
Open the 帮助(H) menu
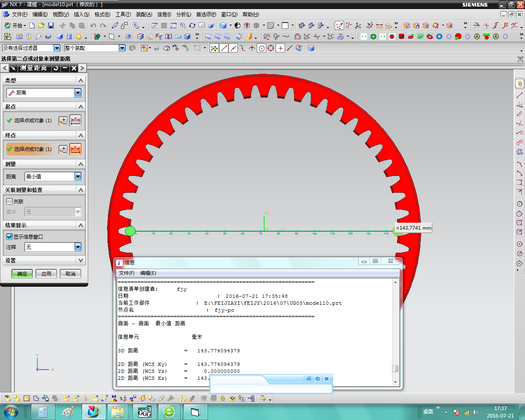coord(251,14)
